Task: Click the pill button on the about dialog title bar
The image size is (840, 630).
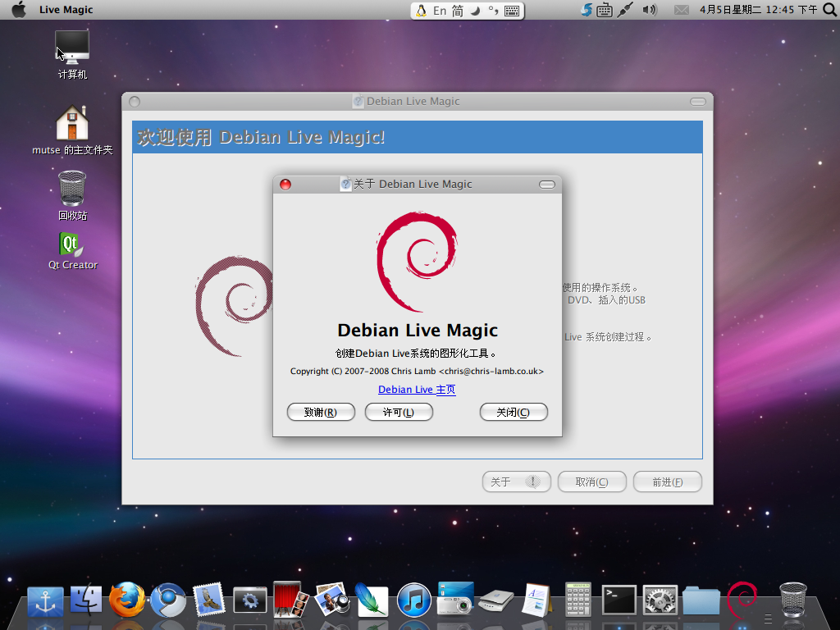Action: pyautogui.click(x=547, y=185)
